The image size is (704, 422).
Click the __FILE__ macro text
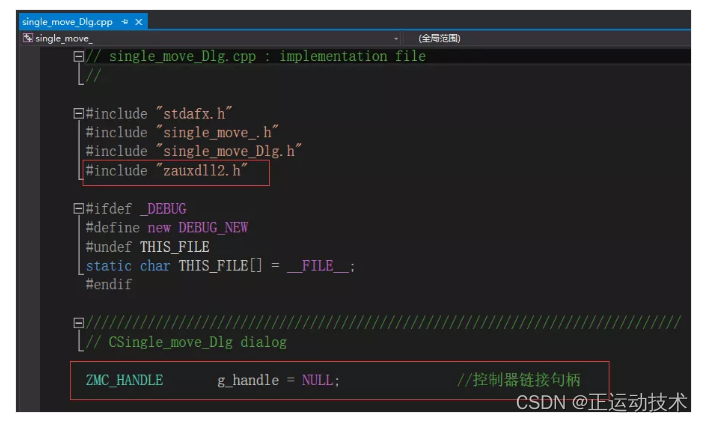pyautogui.click(x=317, y=266)
